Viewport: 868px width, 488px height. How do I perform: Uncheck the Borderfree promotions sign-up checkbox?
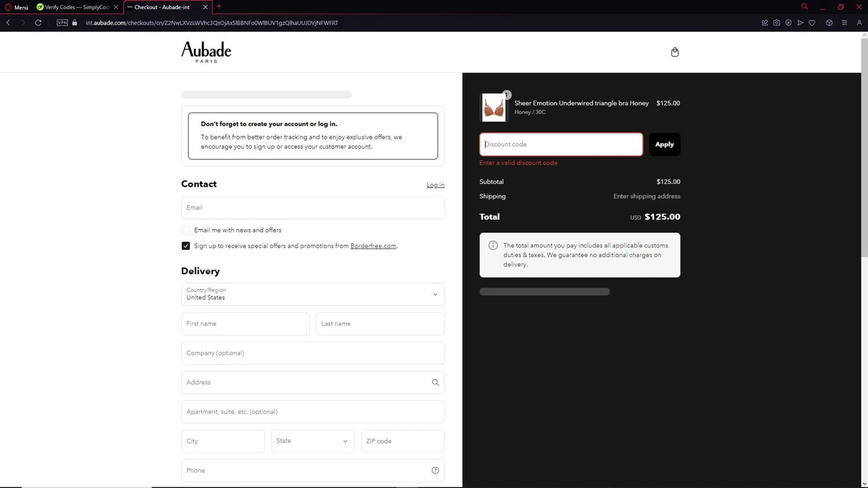point(186,246)
